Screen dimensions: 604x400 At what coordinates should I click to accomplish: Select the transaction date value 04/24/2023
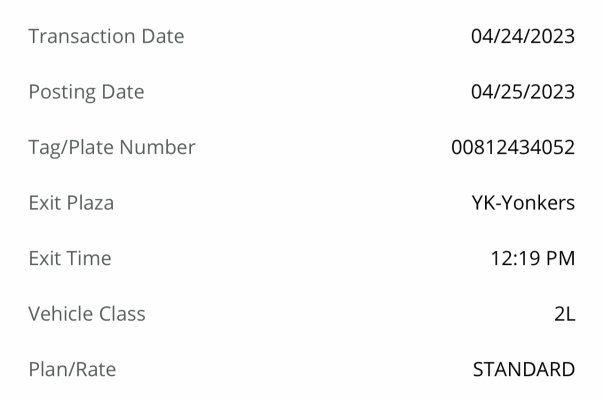523,36
